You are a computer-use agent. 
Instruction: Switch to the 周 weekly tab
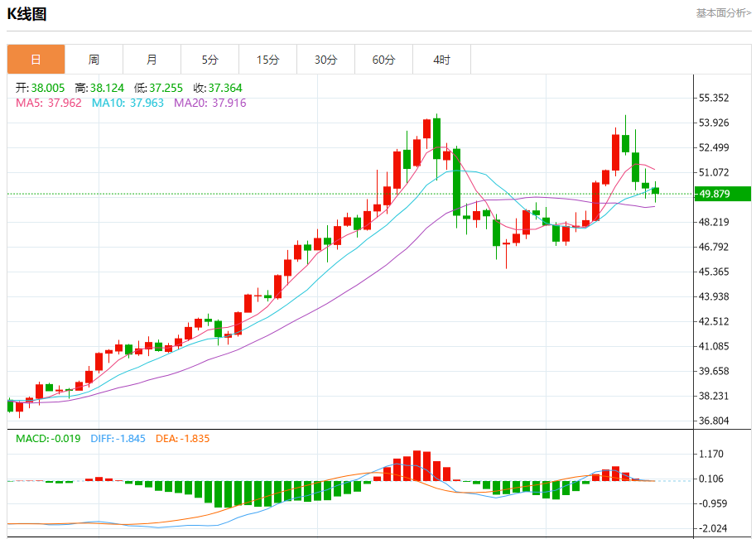click(94, 60)
